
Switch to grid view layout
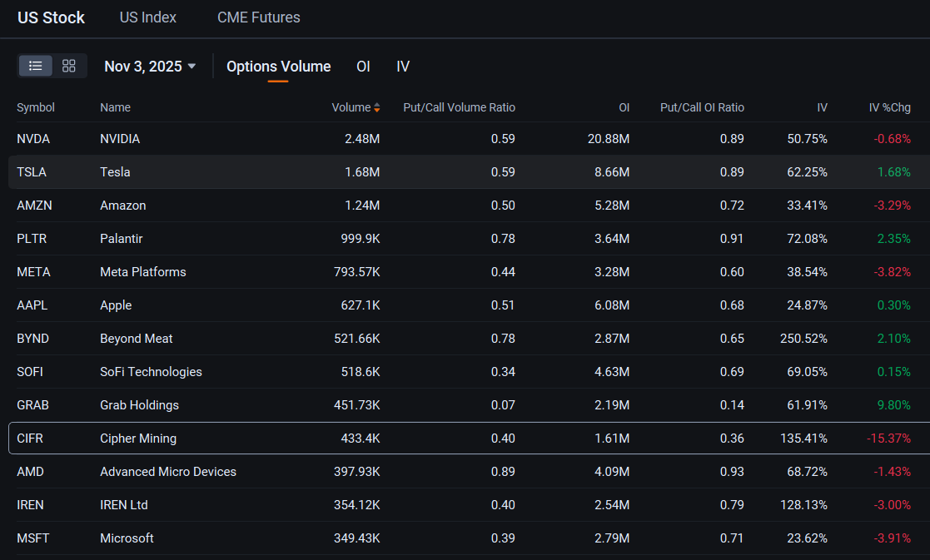tap(69, 66)
